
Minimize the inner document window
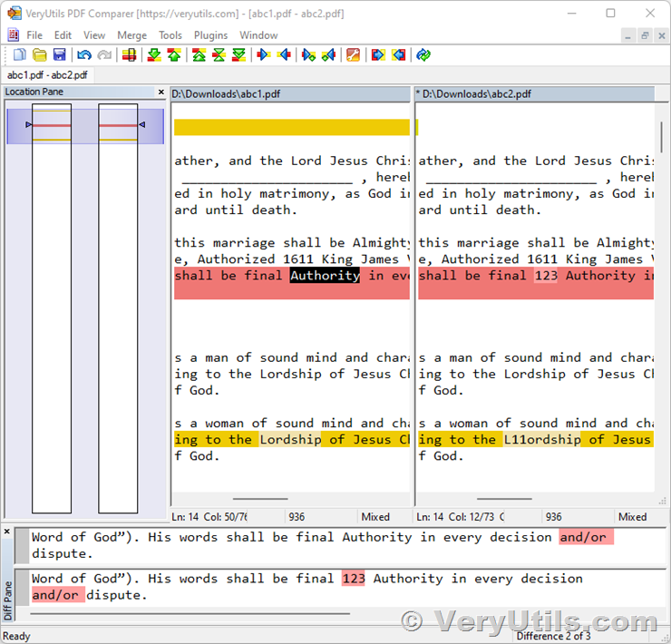pyautogui.click(x=627, y=35)
